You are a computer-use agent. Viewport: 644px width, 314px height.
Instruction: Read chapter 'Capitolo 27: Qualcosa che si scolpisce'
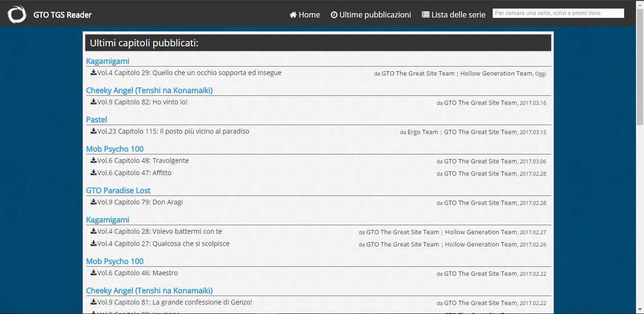pos(164,244)
